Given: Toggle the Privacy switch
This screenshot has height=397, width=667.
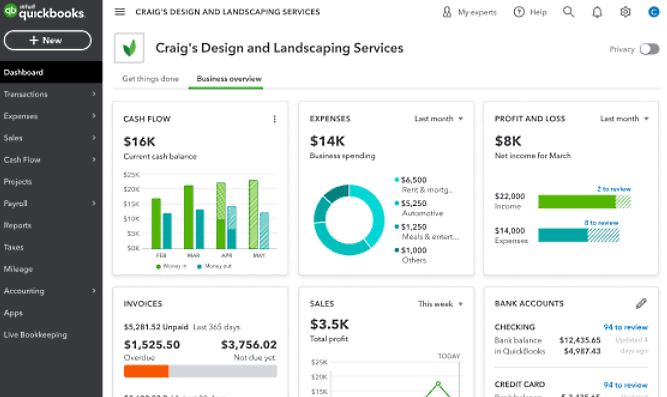Looking at the screenshot, I should point(650,49).
